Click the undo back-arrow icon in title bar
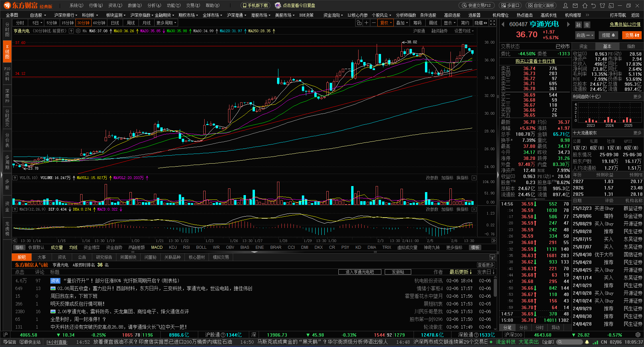Screen dimensions: 644x347 (x=593, y=5)
